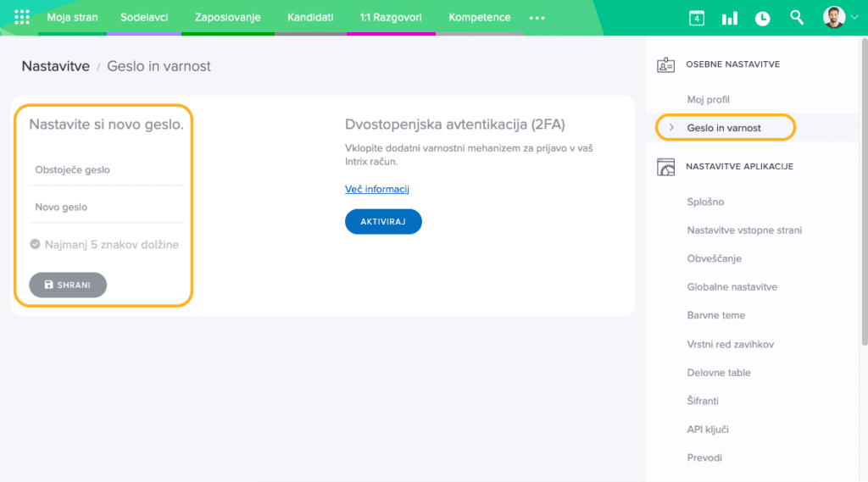Viewport: 868px width, 482px height.
Task: Click the chevron beside Geslo in varnost
Action: [671, 128]
